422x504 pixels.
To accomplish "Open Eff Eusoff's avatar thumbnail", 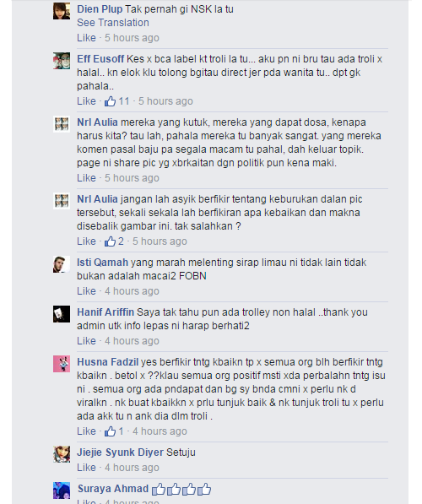I will 62,61.
